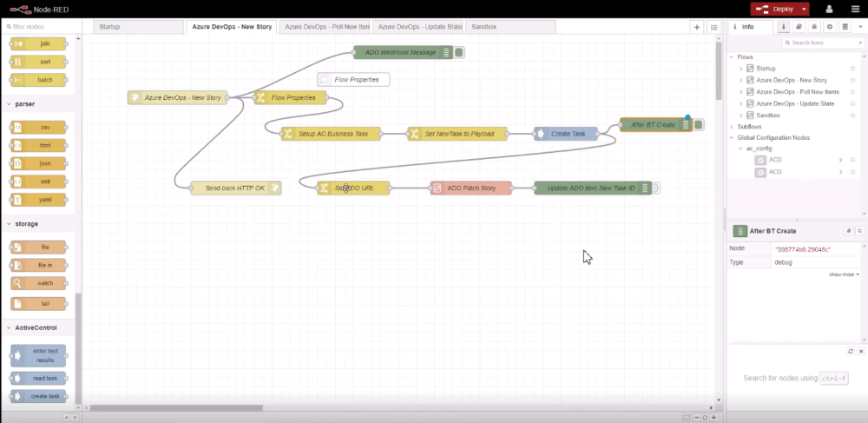This screenshot has height=423, width=868.
Task: Switch to the Startup flow tab
Action: [138, 27]
